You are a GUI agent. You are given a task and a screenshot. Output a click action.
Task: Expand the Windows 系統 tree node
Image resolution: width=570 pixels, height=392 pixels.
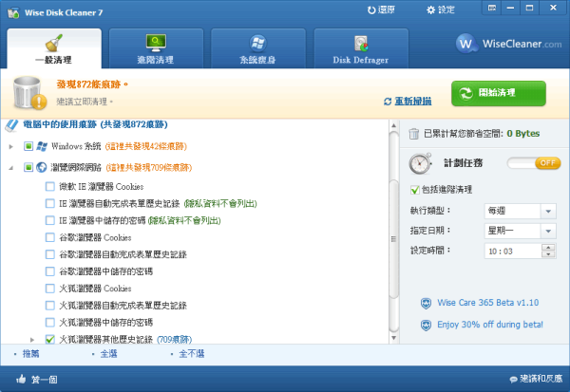click(x=10, y=146)
